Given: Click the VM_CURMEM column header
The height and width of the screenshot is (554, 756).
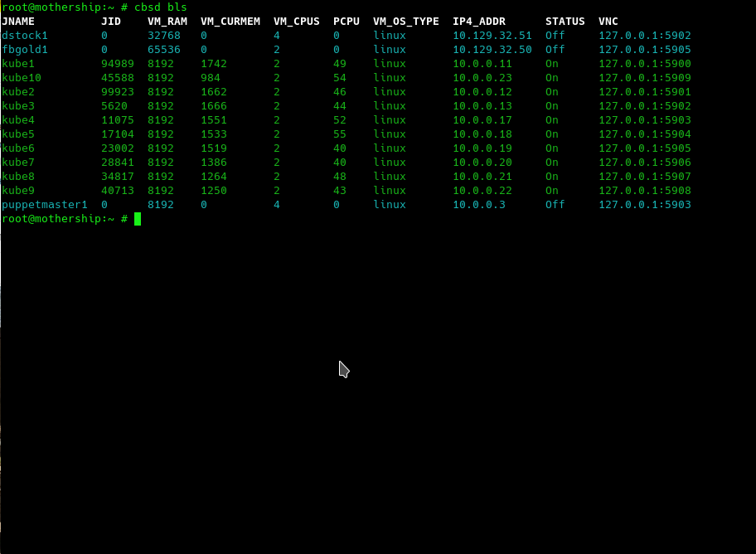Looking at the screenshot, I should coord(230,22).
